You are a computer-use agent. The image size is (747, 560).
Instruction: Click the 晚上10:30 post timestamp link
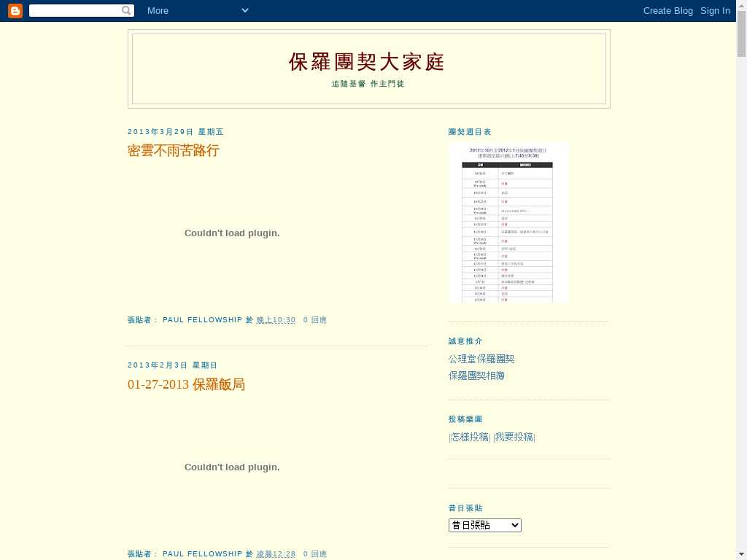(276, 320)
